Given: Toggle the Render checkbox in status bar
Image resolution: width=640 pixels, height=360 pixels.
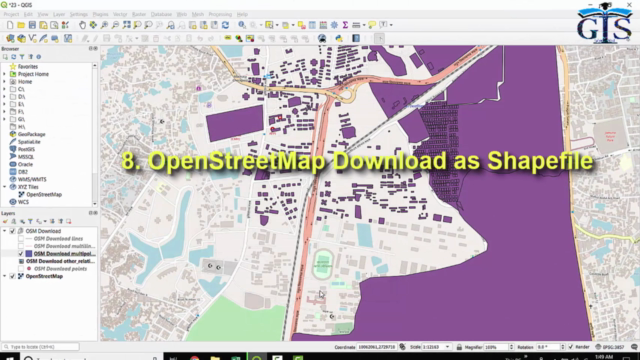Looking at the screenshot, I should pyautogui.click(x=571, y=347).
